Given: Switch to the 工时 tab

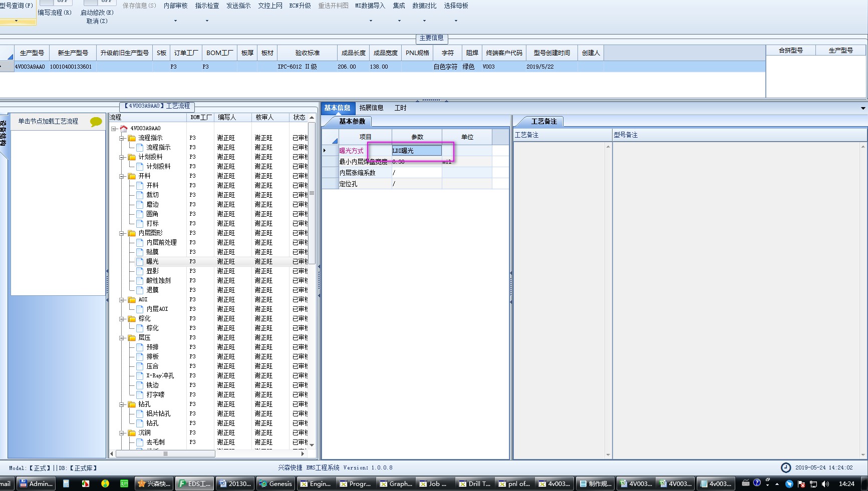Looking at the screenshot, I should point(400,108).
